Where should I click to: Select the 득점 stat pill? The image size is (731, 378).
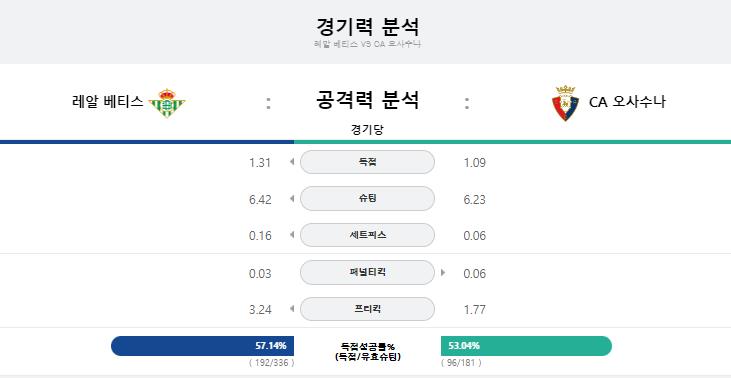coord(367,162)
